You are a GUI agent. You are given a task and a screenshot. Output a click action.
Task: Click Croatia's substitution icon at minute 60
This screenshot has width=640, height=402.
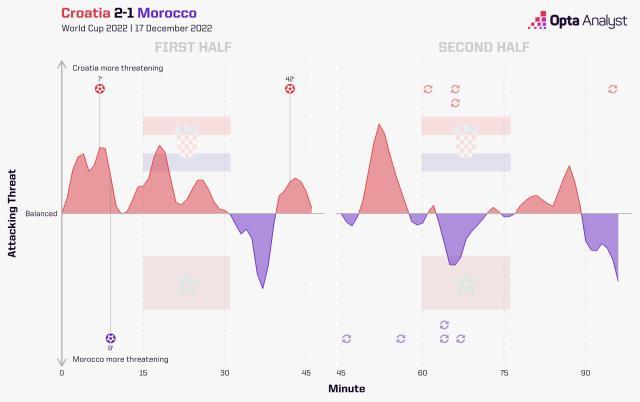(x=428, y=89)
